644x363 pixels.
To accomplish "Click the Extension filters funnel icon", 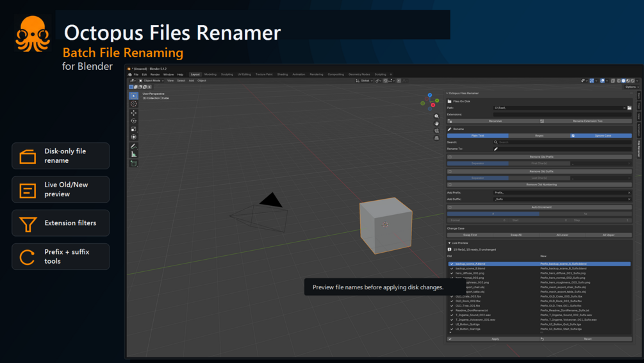I will (28, 224).
